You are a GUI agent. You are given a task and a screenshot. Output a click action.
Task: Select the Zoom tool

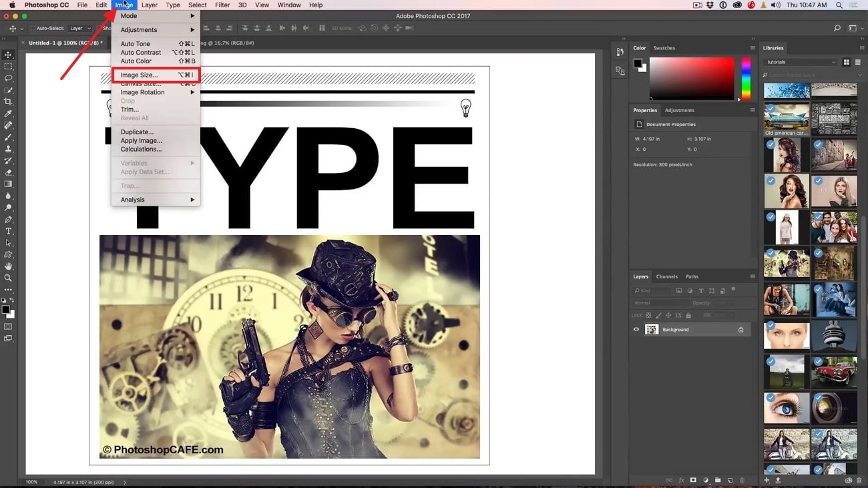point(9,278)
